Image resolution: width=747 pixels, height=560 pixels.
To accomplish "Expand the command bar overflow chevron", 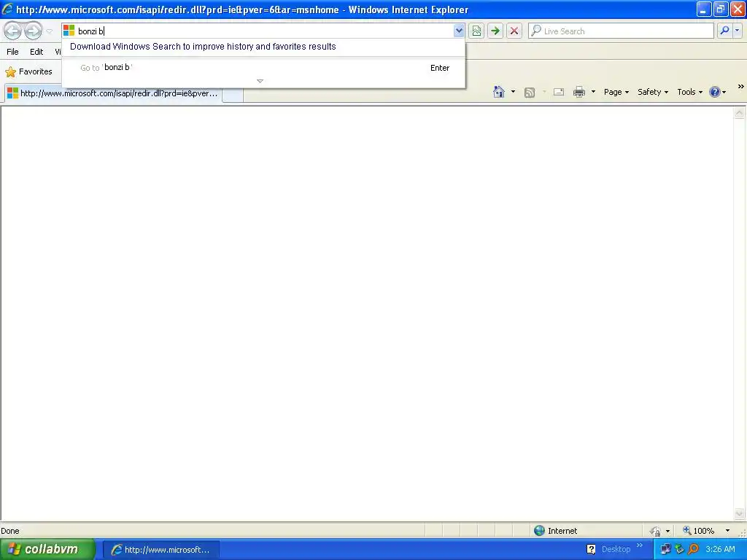I will 740,87.
